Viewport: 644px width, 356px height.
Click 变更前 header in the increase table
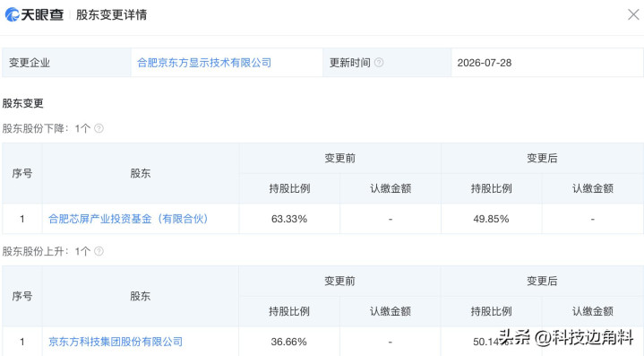coord(339,282)
